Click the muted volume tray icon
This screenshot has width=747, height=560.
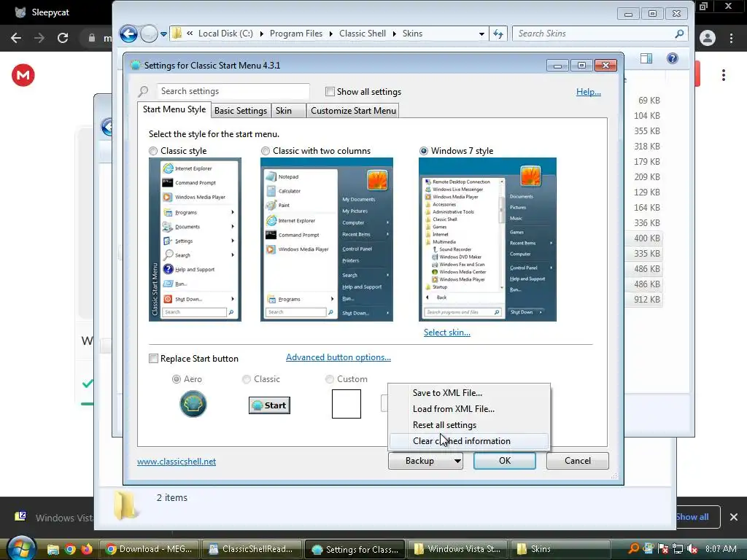click(692, 549)
